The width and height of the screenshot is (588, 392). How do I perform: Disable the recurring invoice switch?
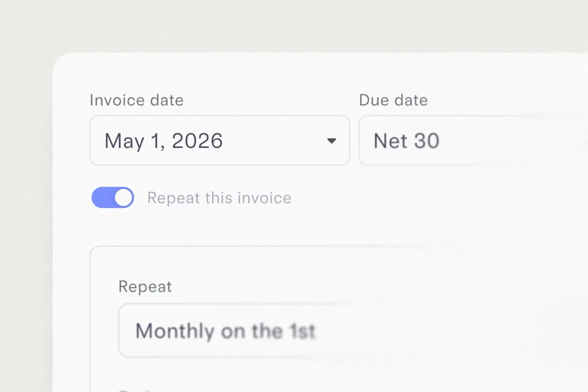click(x=113, y=197)
